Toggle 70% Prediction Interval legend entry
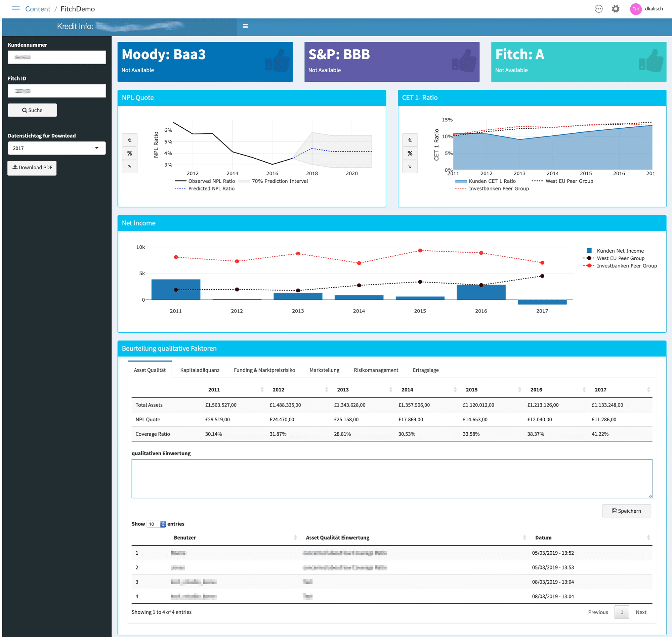This screenshot has height=637, width=672. coord(273,181)
